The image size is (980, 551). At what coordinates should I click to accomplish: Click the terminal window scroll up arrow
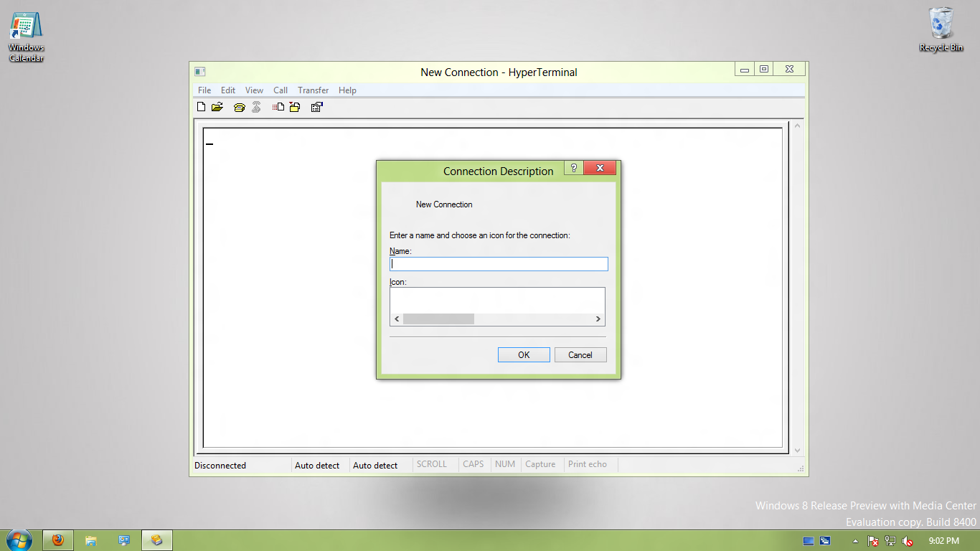797,126
